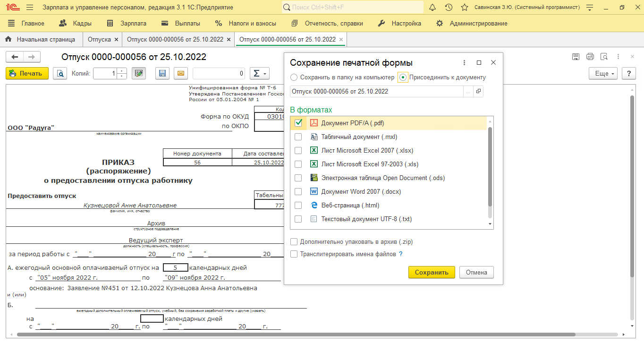The height and width of the screenshot is (344, 644).
Task: Click the floppy disk save icon in toolbar
Action: 162,74
